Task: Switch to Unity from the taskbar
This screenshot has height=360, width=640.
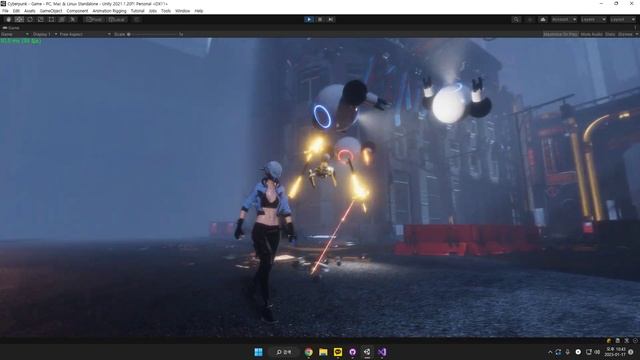Action: 367,352
